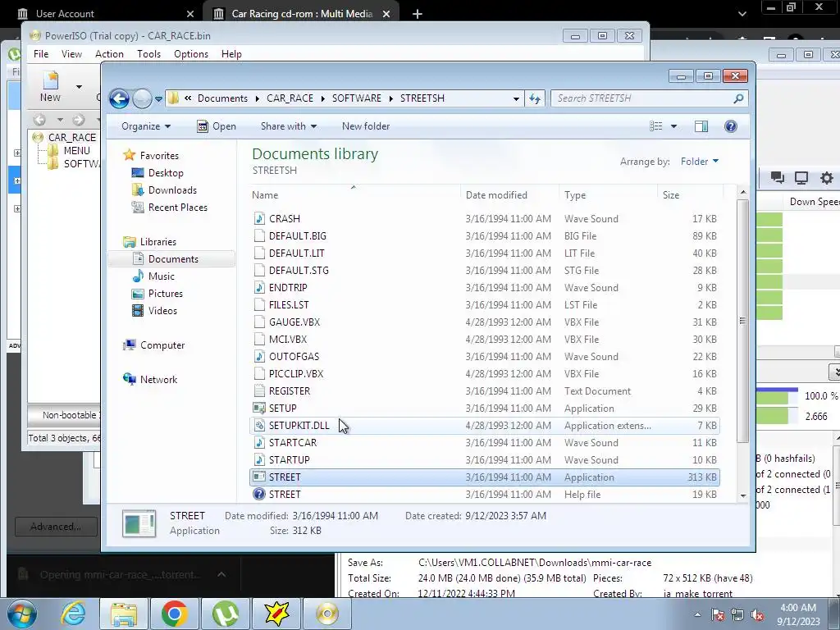Screen dimensions: 840x630
Task: Select the CRASH wave sound file icon
Action: coord(259,219)
